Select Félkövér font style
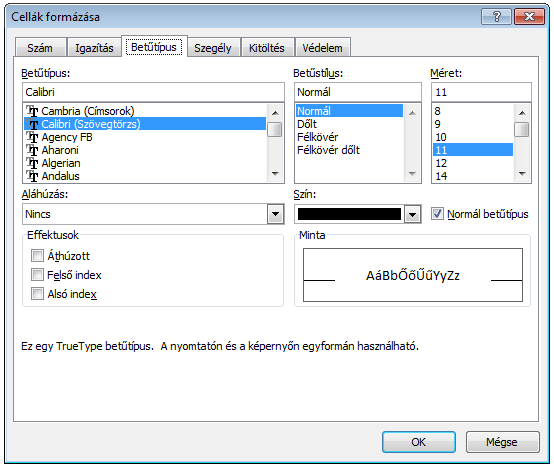 coord(349,137)
